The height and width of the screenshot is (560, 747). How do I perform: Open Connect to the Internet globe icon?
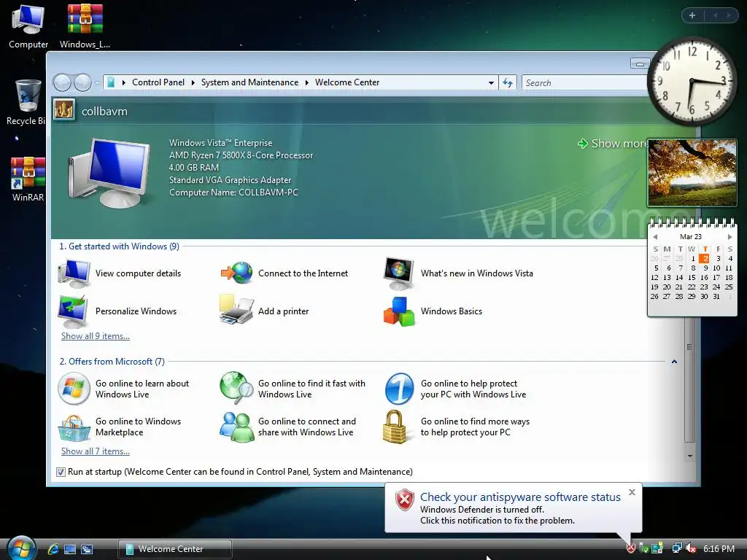(x=237, y=273)
